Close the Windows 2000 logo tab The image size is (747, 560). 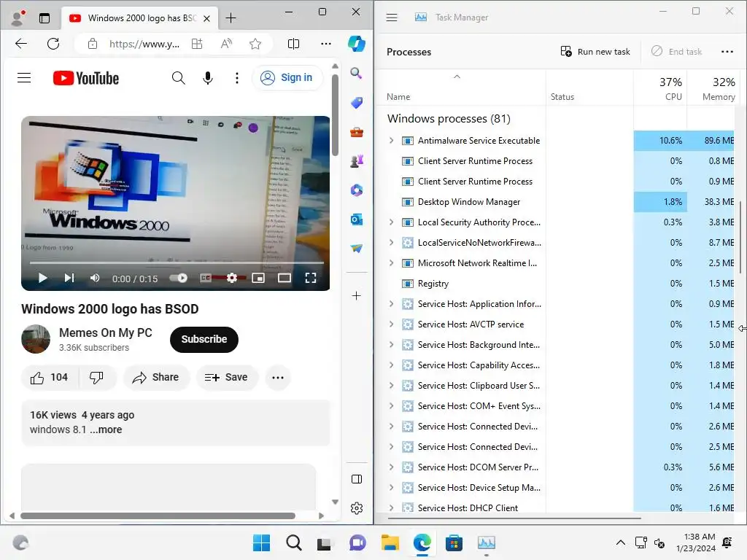pos(206,18)
